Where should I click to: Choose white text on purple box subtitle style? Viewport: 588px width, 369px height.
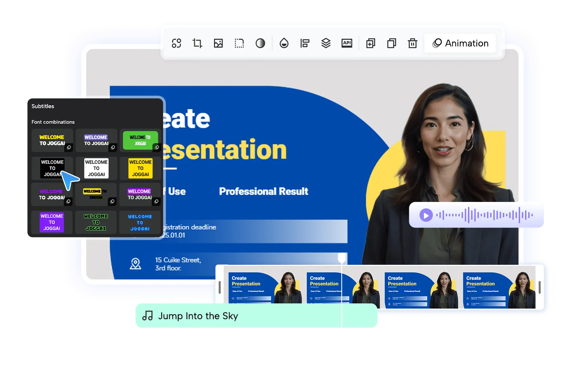click(52, 222)
